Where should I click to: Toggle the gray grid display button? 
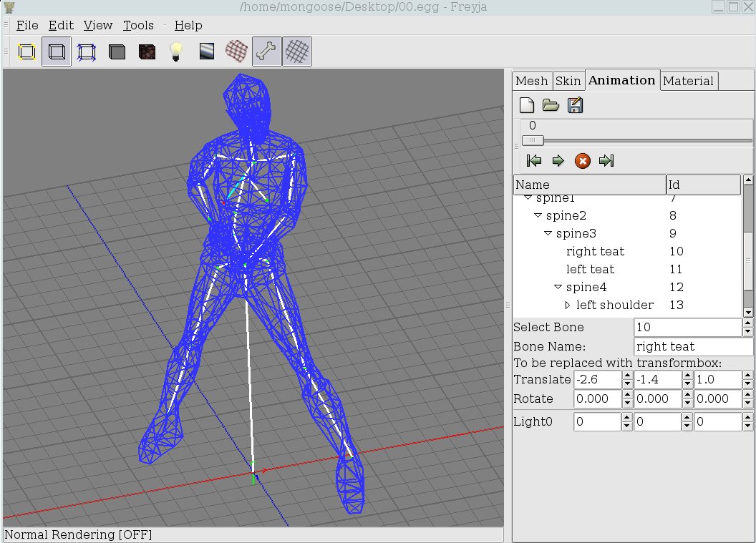pyautogui.click(x=296, y=51)
